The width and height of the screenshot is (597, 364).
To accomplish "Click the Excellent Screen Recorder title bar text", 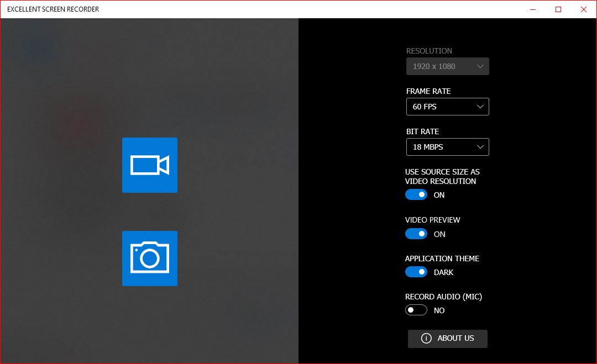I will point(52,9).
